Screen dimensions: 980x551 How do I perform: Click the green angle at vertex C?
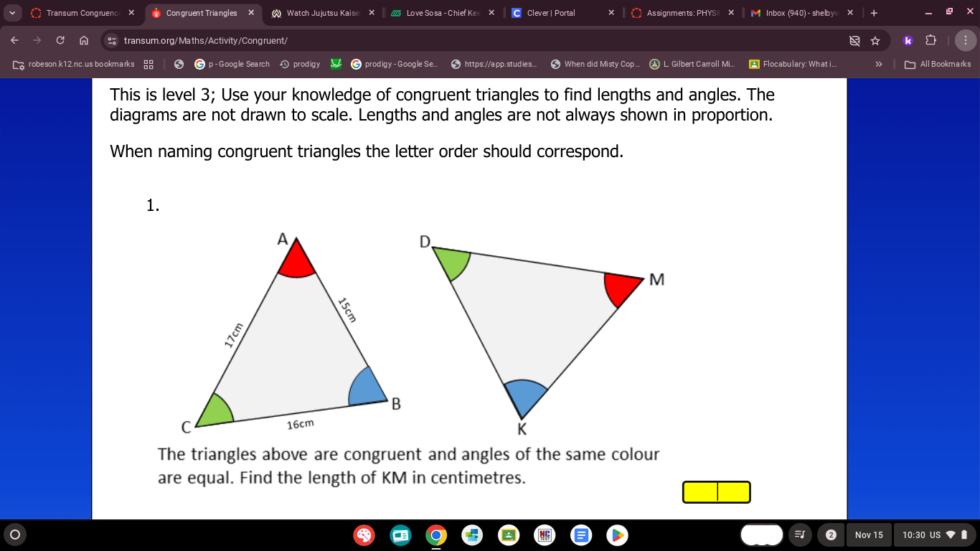[x=217, y=412]
